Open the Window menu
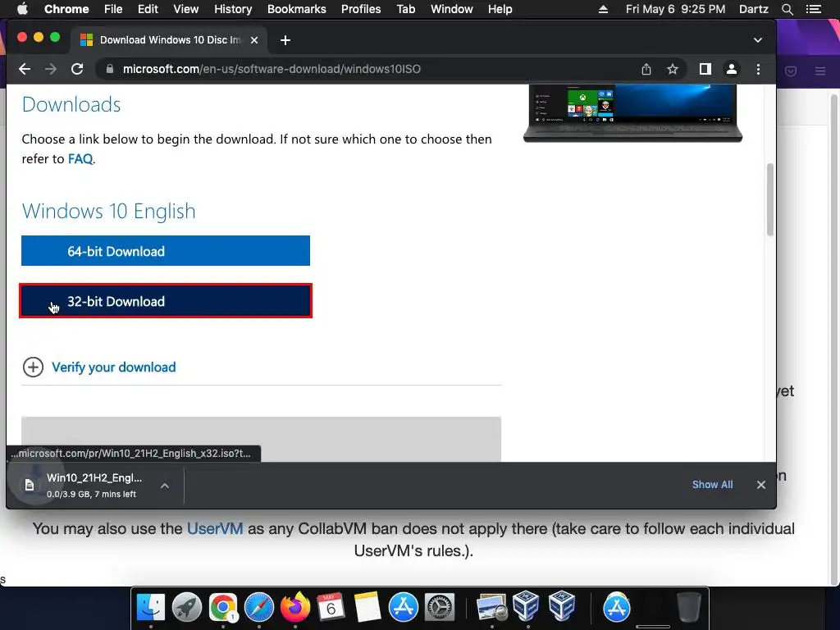 (452, 9)
